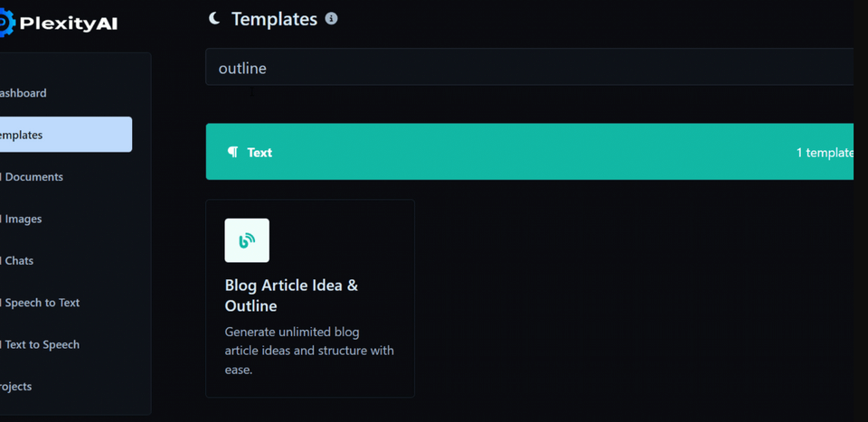The height and width of the screenshot is (422, 868).
Task: Click the info icon beside Templates heading
Action: pyautogui.click(x=331, y=18)
